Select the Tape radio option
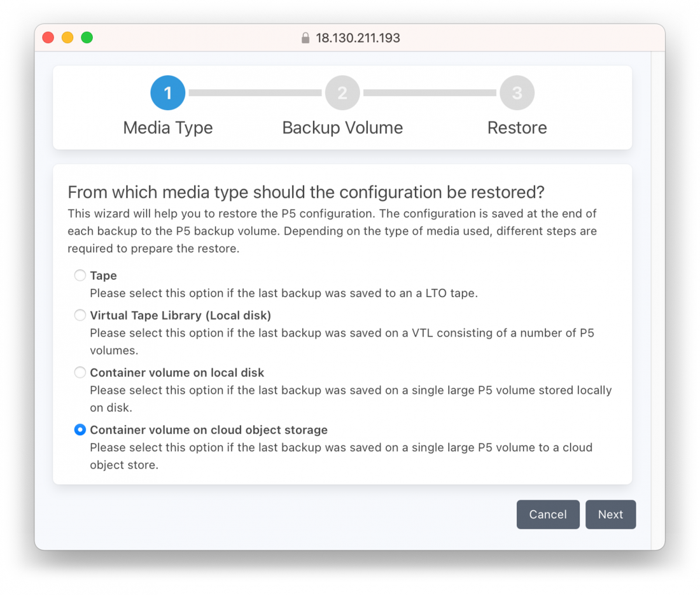 tap(80, 276)
